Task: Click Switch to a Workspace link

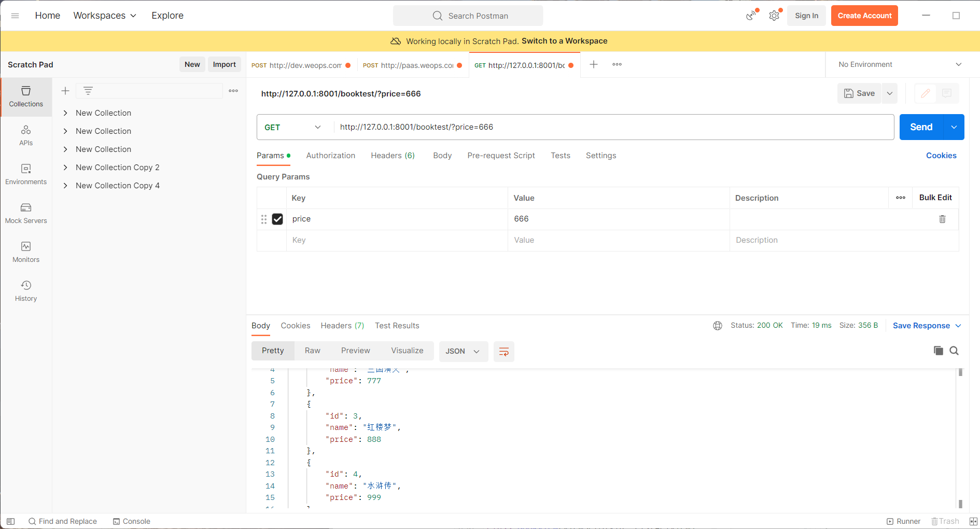Action: pyautogui.click(x=564, y=41)
